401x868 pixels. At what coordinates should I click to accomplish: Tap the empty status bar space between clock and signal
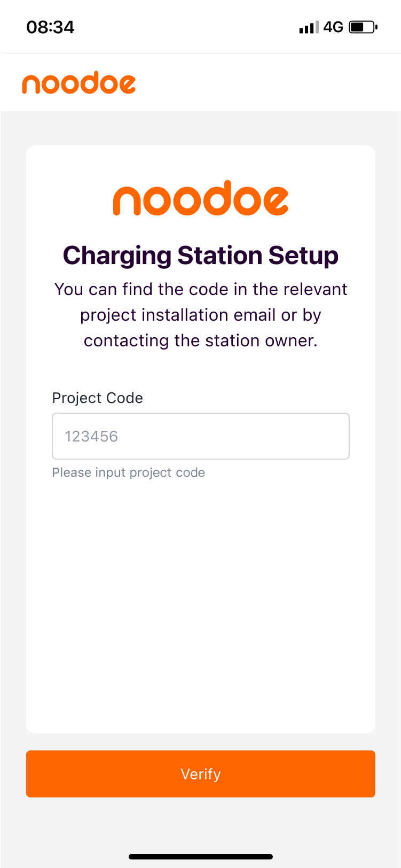[187, 27]
